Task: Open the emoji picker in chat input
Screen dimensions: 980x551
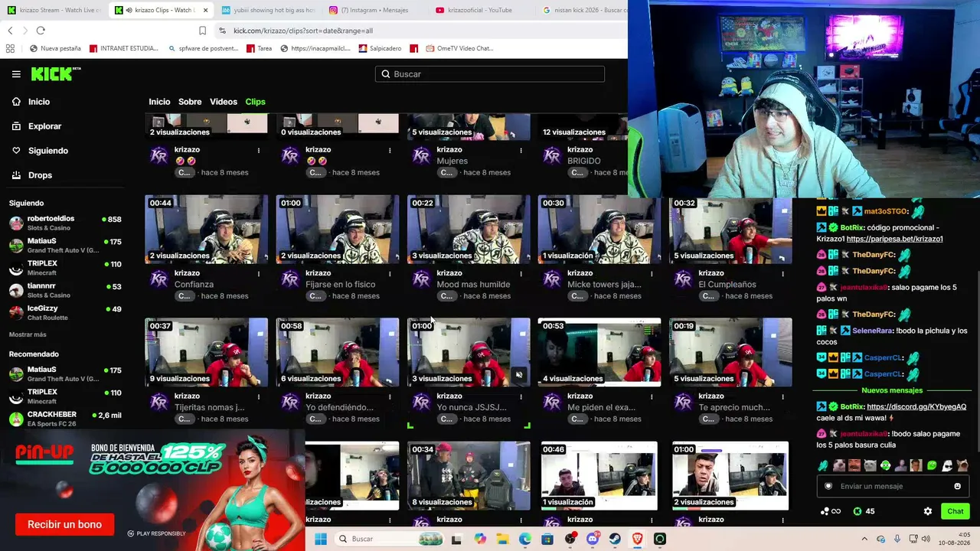Action: 957,486
